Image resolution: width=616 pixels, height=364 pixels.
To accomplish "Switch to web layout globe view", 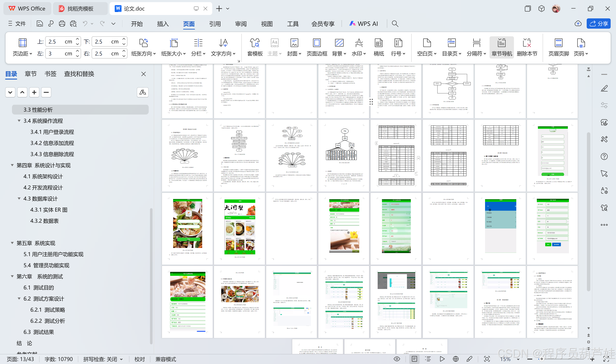I will click(456, 359).
